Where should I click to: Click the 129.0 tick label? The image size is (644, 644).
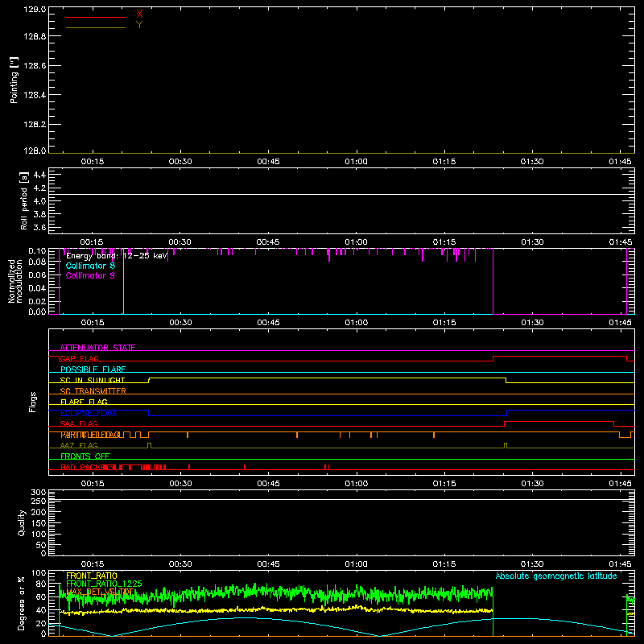(35, 9)
